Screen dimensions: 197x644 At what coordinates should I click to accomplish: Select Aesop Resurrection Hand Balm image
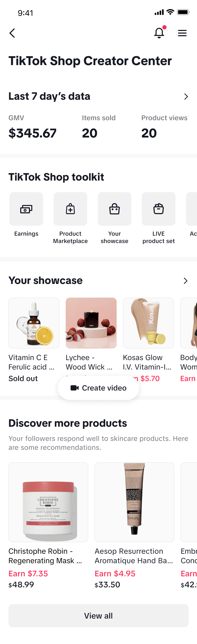(x=134, y=502)
